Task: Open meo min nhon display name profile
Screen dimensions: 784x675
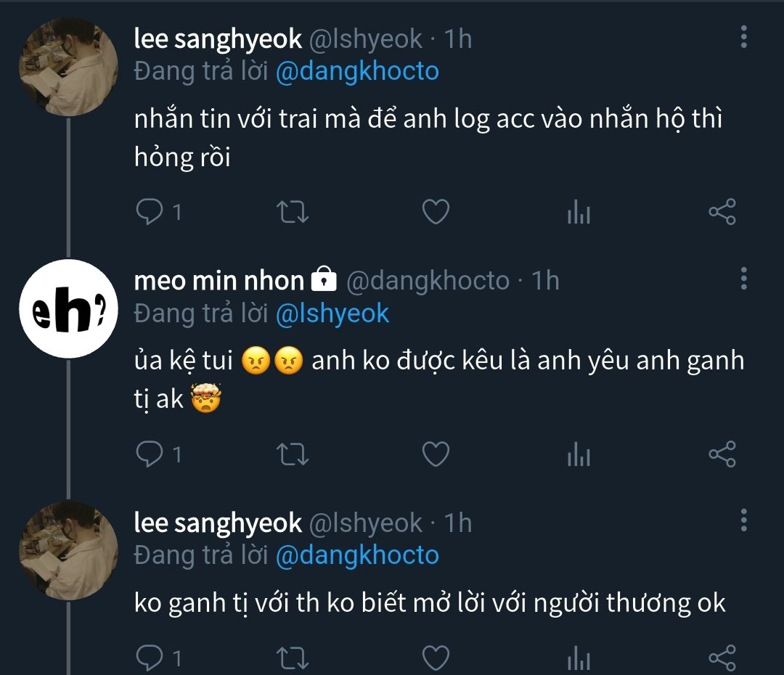Action: point(219,280)
